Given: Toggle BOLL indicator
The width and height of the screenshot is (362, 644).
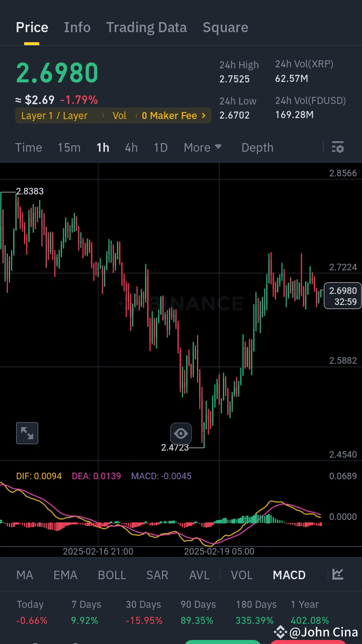Looking at the screenshot, I should click(112, 575).
